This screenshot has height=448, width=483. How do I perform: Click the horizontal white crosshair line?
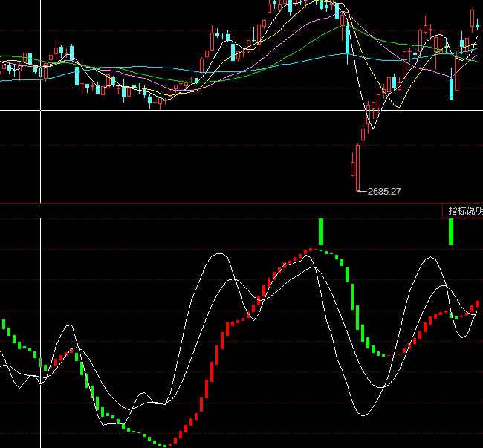coord(223,111)
